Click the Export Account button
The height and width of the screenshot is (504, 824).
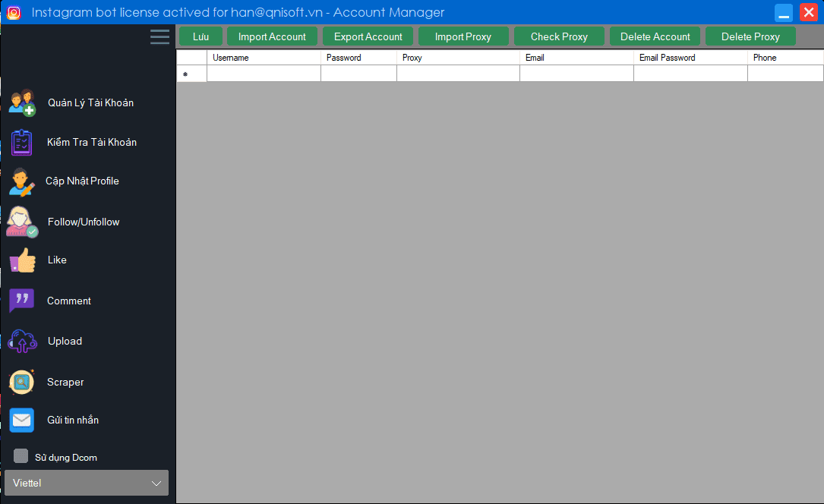point(368,36)
